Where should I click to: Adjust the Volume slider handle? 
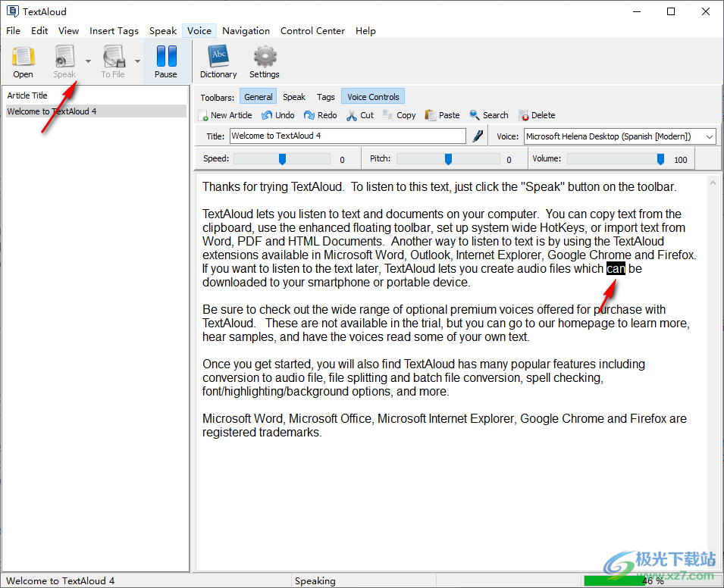coord(661,159)
